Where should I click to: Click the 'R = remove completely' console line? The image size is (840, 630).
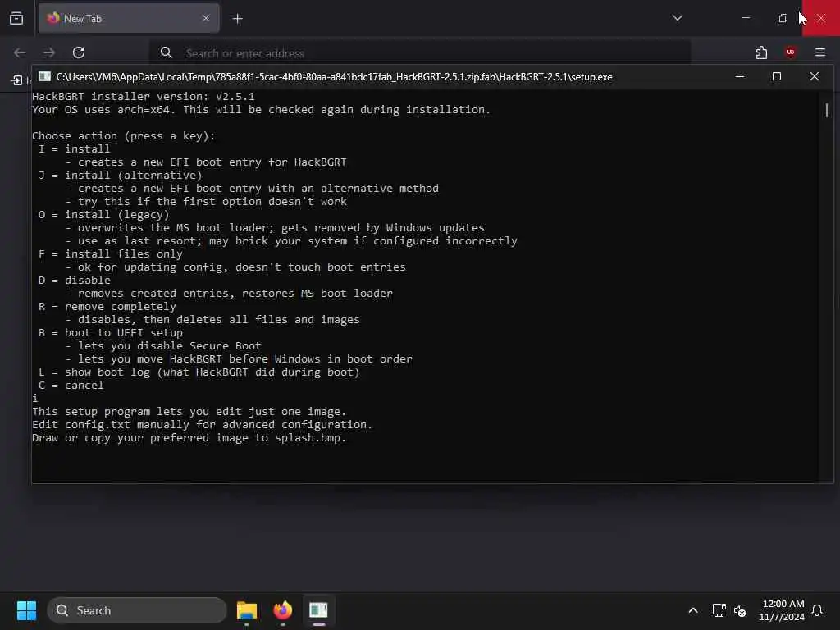click(107, 307)
